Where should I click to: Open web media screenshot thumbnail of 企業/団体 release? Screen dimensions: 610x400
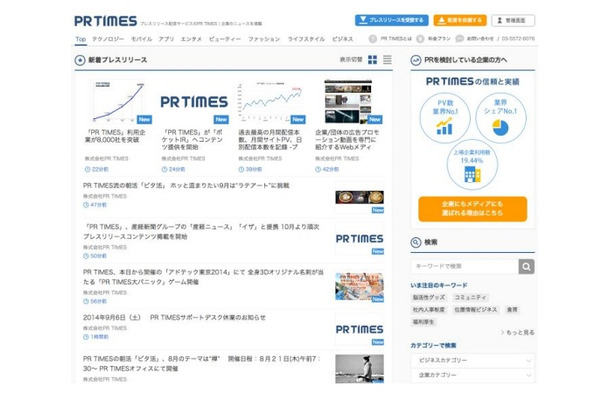(348, 102)
